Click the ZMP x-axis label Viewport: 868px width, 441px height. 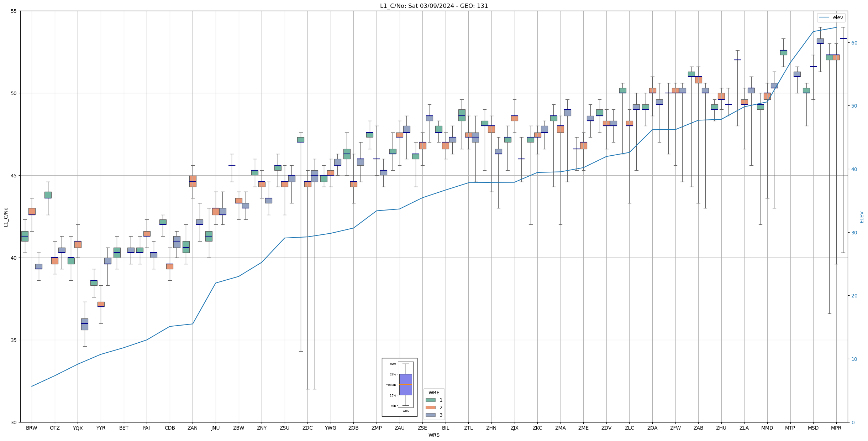(377, 428)
